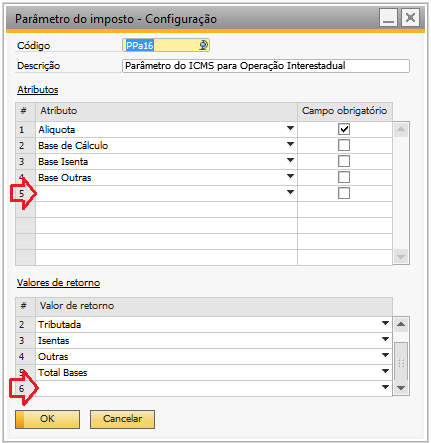431x443 pixels.
Task: Click Valores de retorno scroll up arrow
Action: 401,324
